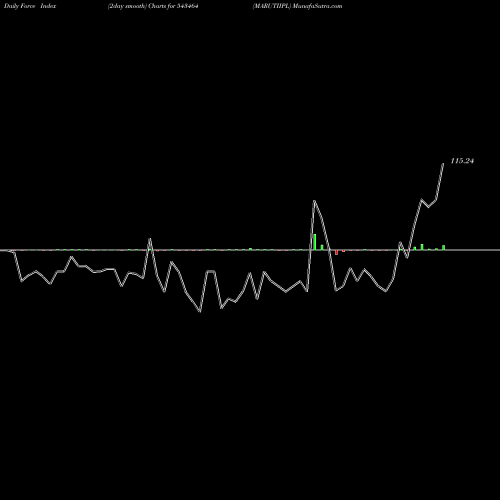Click the red histogram bar below zero line
This screenshot has width=500, height=500.
(336, 252)
